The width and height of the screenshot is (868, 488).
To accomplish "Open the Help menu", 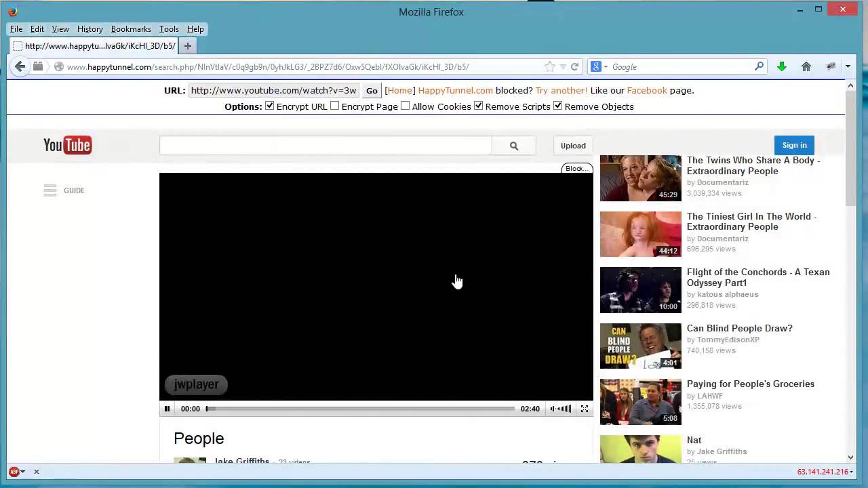I will (x=195, y=29).
